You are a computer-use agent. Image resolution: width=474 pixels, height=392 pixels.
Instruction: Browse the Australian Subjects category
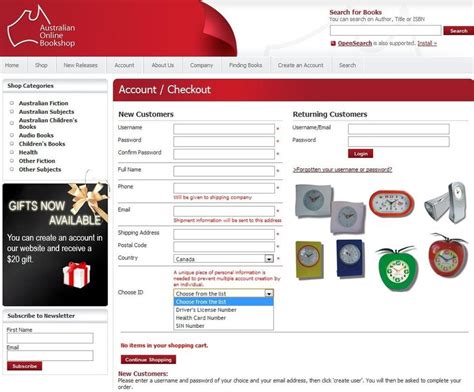point(46,112)
